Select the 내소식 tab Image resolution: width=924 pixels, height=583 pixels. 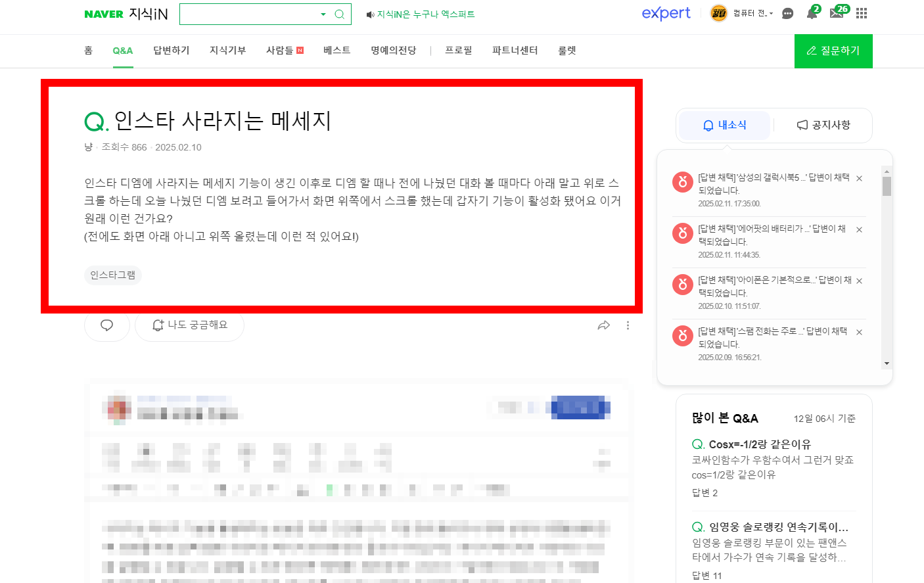click(724, 125)
